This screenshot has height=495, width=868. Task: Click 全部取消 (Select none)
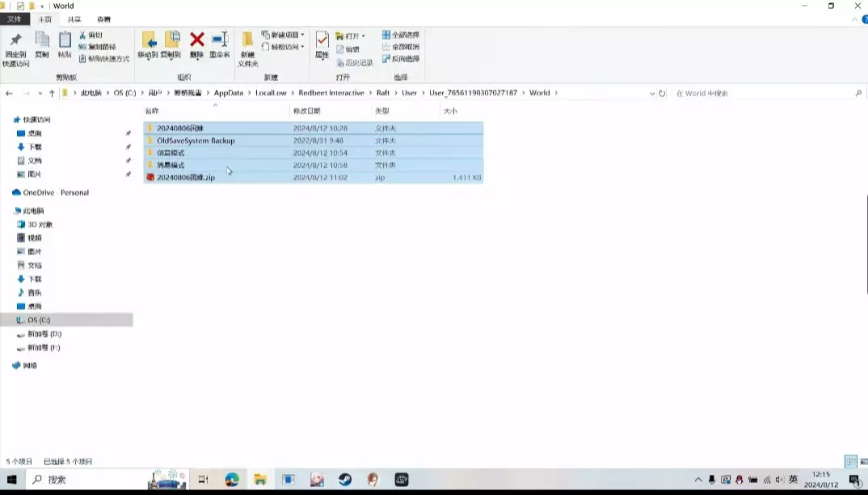point(401,47)
